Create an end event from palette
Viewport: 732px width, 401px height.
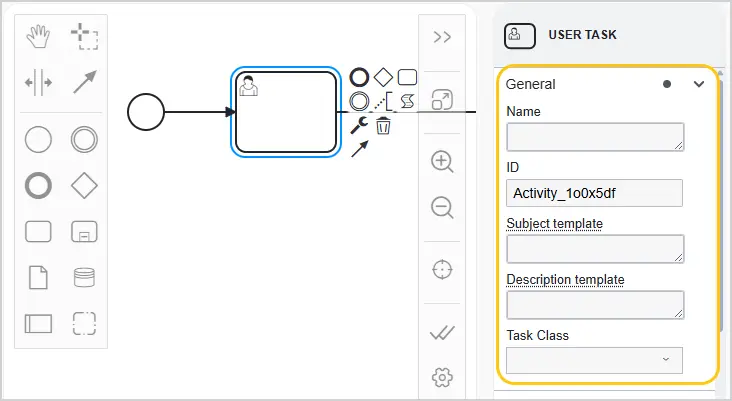pyautogui.click(x=38, y=185)
